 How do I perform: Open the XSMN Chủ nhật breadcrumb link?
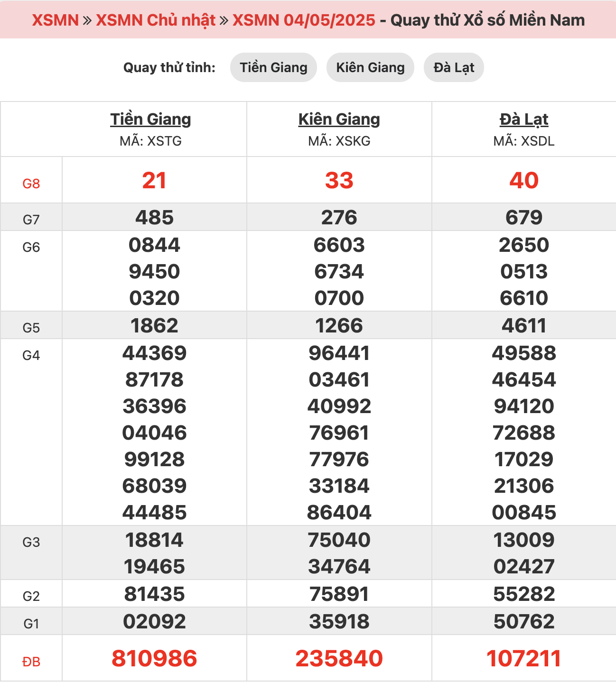tap(156, 20)
